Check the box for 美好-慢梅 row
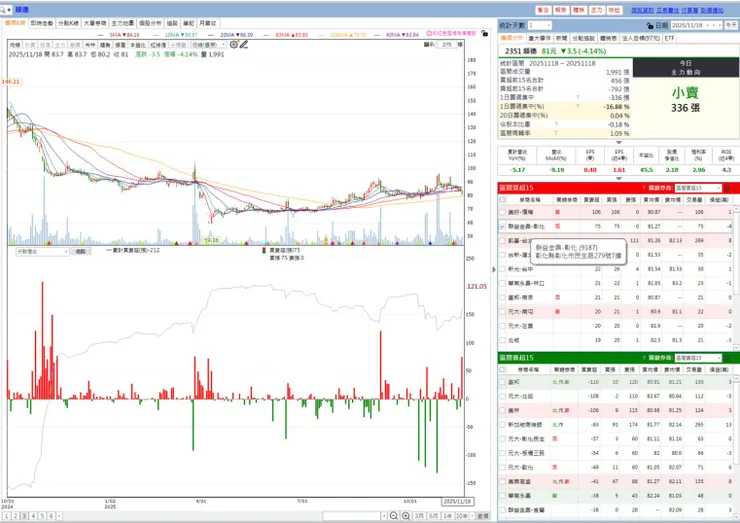The image size is (740, 523). [503, 212]
